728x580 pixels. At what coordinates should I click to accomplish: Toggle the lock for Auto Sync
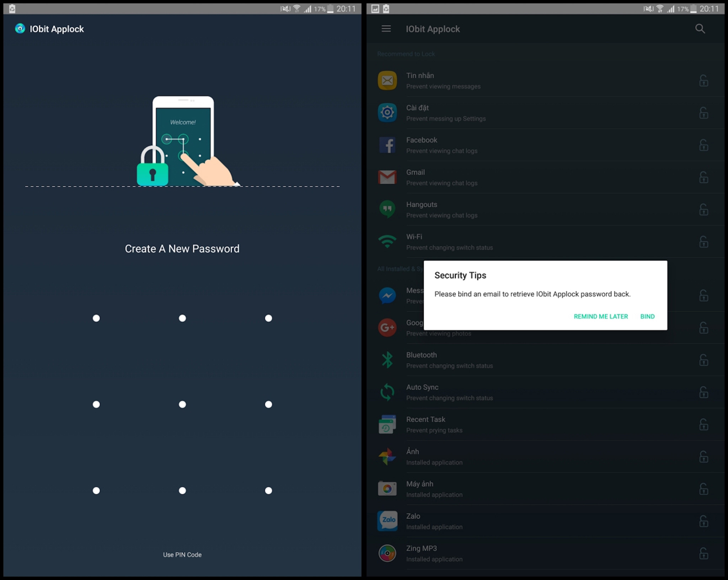(x=703, y=392)
